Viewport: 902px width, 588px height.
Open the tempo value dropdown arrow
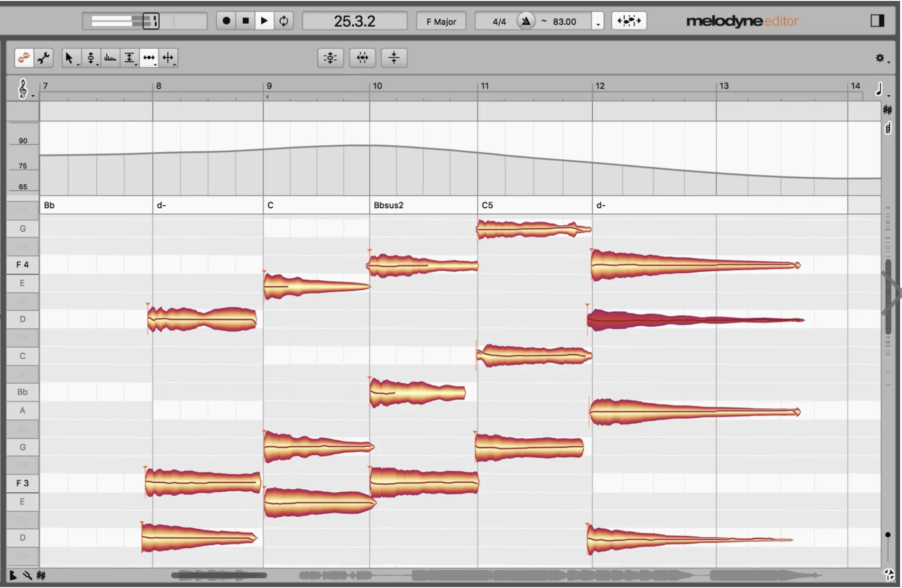pos(597,24)
